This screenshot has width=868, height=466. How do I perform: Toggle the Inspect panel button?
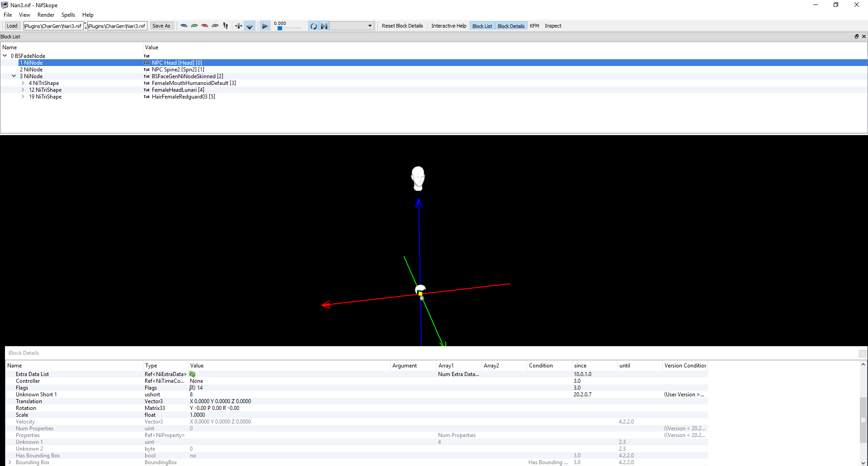(x=553, y=26)
